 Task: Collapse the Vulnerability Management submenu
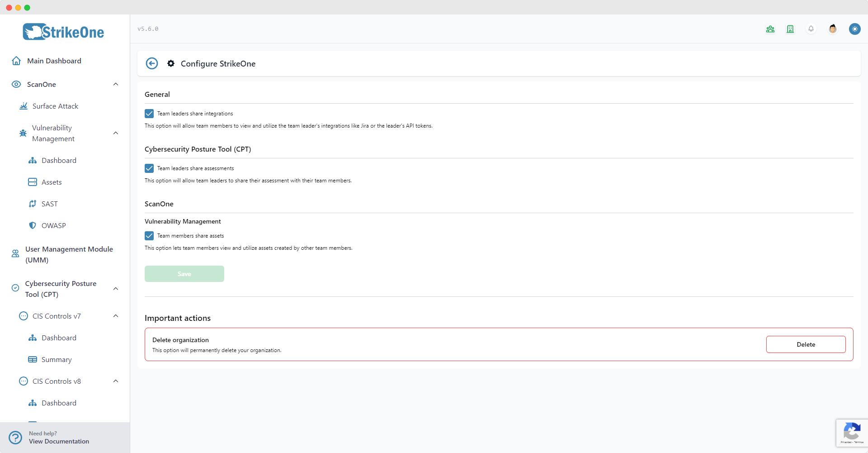tap(116, 133)
